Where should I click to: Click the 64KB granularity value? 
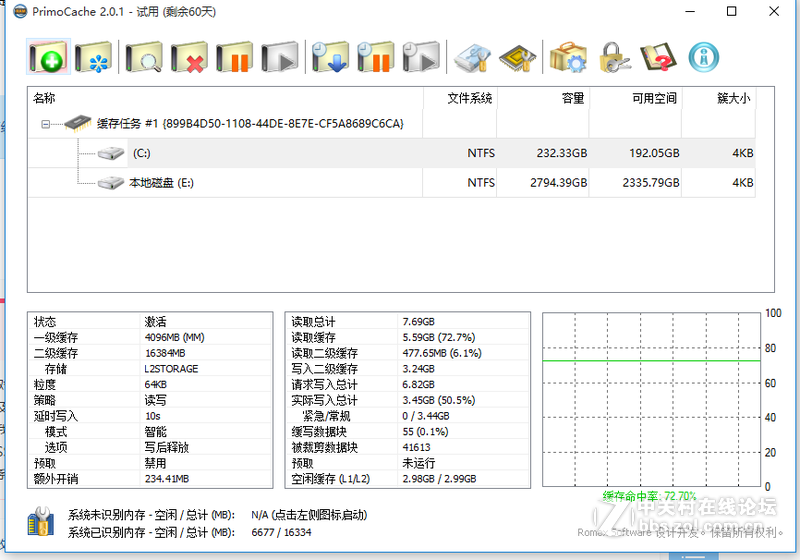tap(156, 385)
